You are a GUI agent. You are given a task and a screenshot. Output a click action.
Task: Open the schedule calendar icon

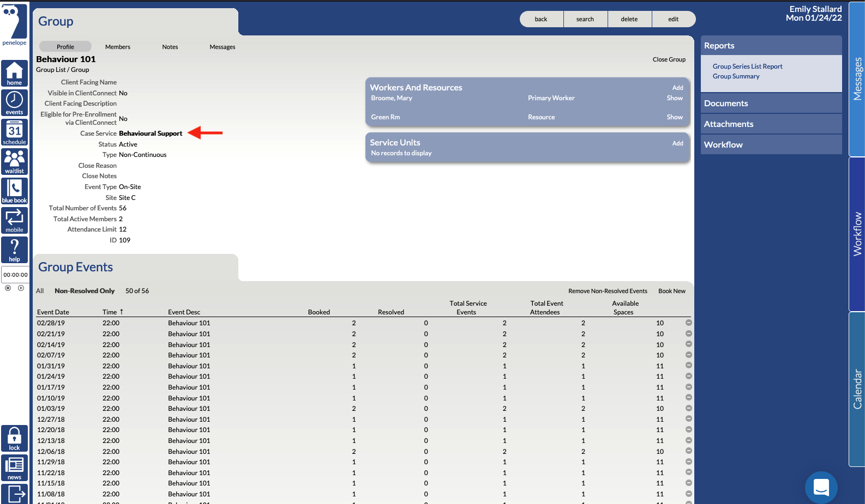tap(14, 132)
